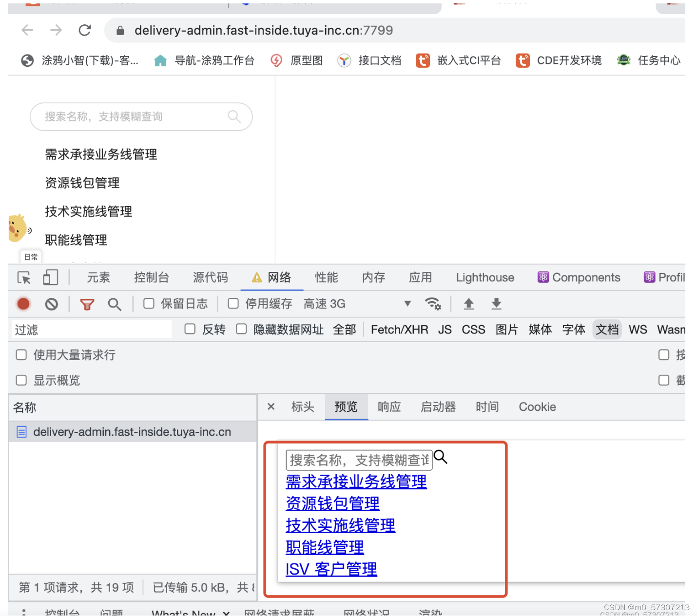Image resolution: width=697 pixels, height=616 pixels.
Task: Open the React Components tab
Action: [579, 277]
